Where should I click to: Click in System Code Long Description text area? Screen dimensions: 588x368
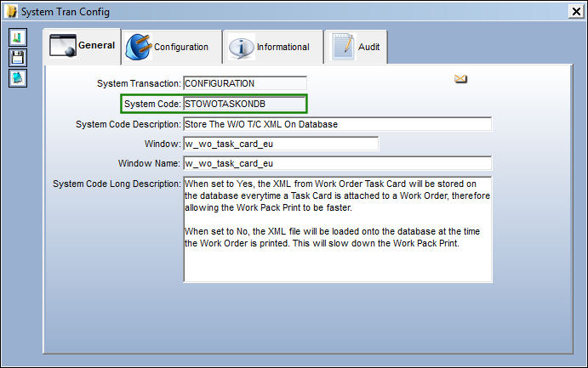coord(338,229)
